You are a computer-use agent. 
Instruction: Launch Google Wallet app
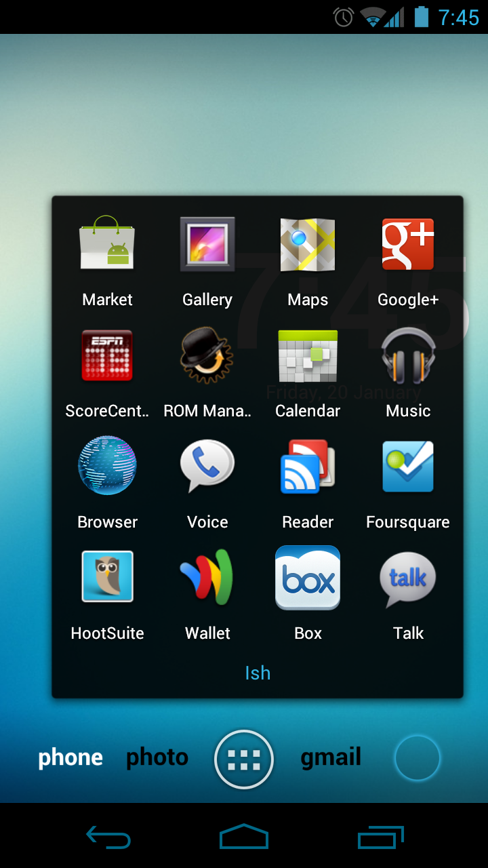pos(207,577)
